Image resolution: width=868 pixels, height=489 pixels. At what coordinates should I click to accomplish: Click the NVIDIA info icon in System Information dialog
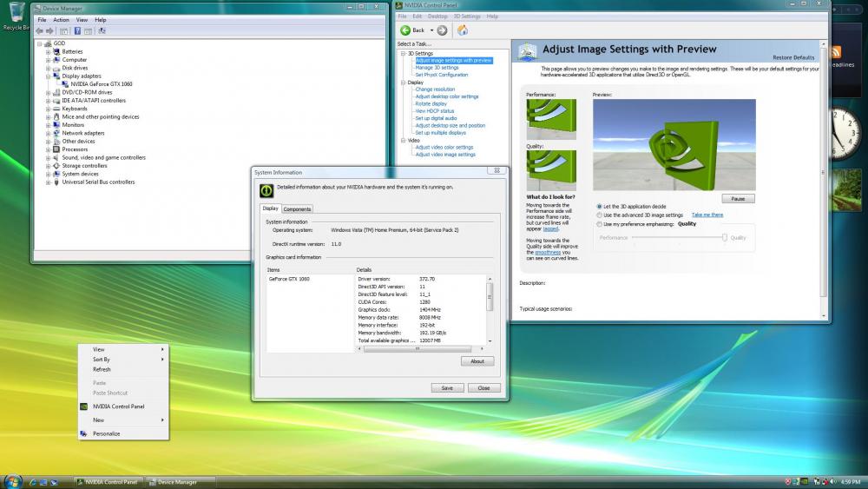(266, 190)
